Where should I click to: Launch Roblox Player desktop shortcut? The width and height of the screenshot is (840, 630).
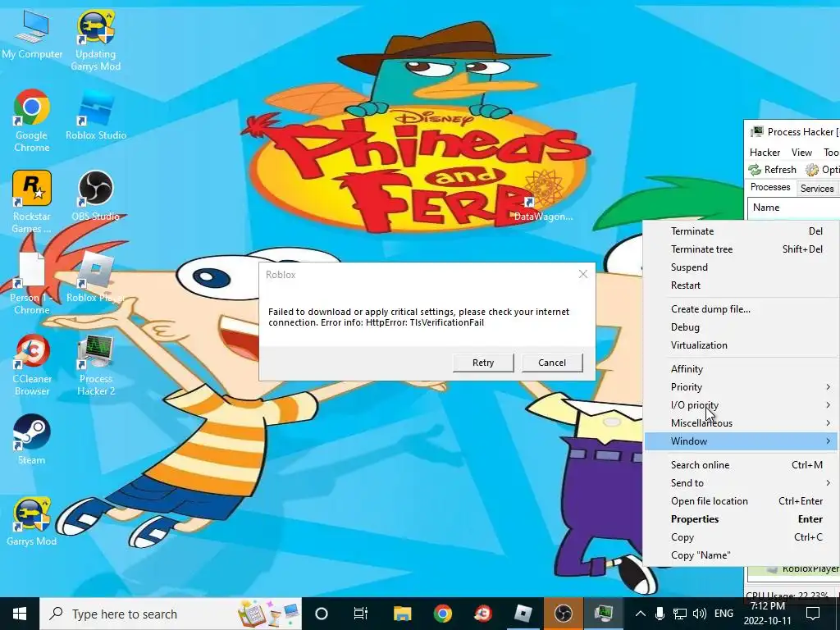point(96,277)
